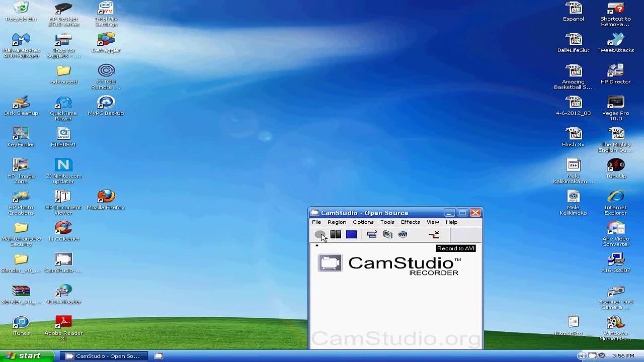Open the View menu
Image resolution: width=644 pixels, height=362 pixels.
433,222
